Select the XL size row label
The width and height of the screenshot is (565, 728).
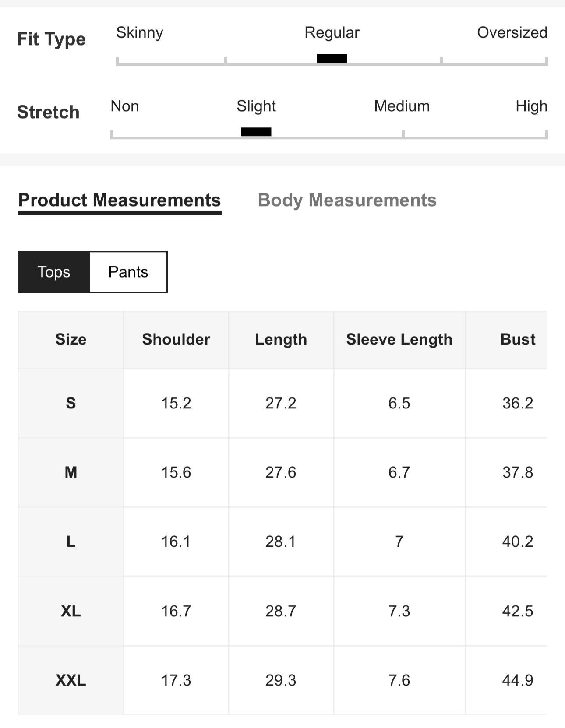tap(71, 611)
